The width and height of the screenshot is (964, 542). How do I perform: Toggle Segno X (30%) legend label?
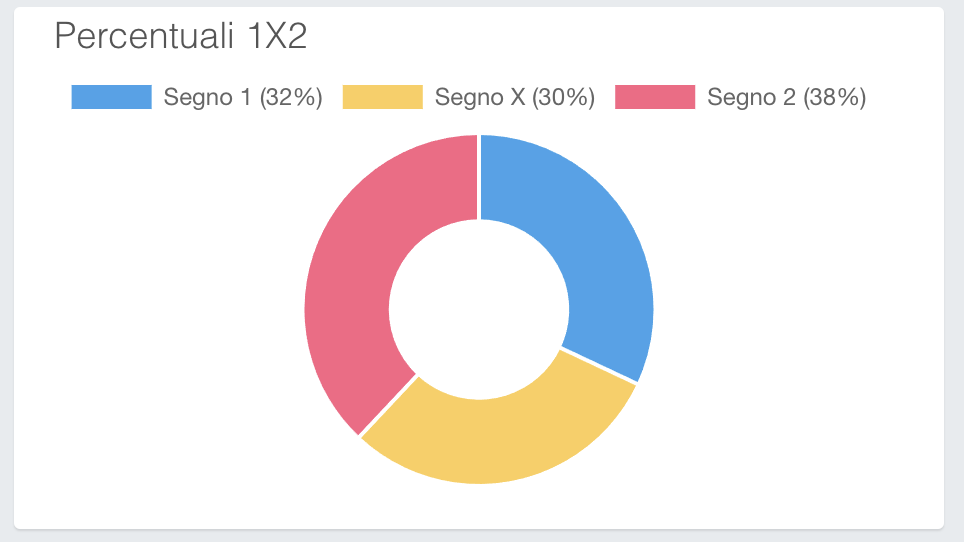tap(515, 97)
